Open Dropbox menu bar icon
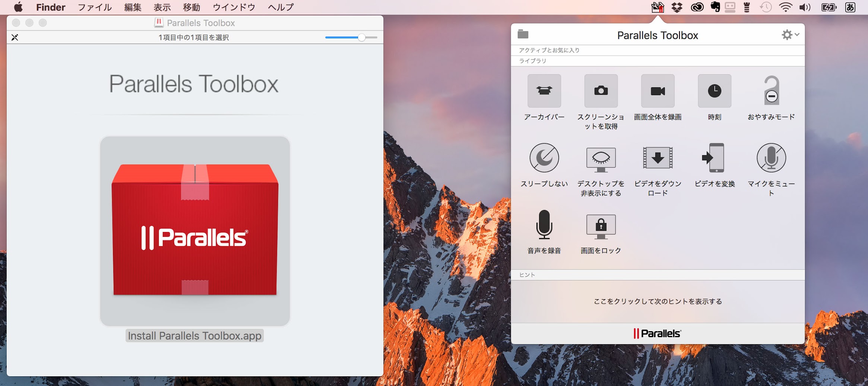The width and height of the screenshot is (868, 386). 677,7
